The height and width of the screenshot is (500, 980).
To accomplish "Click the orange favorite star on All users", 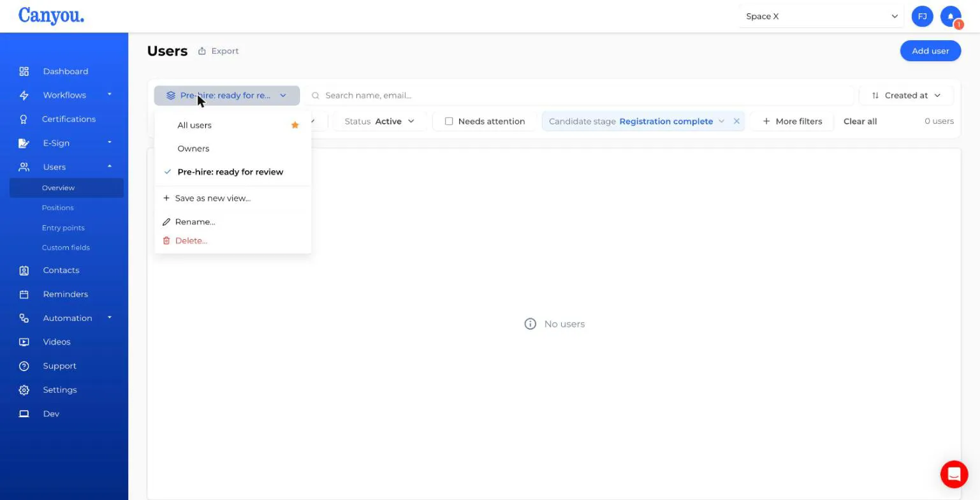I will tap(295, 125).
